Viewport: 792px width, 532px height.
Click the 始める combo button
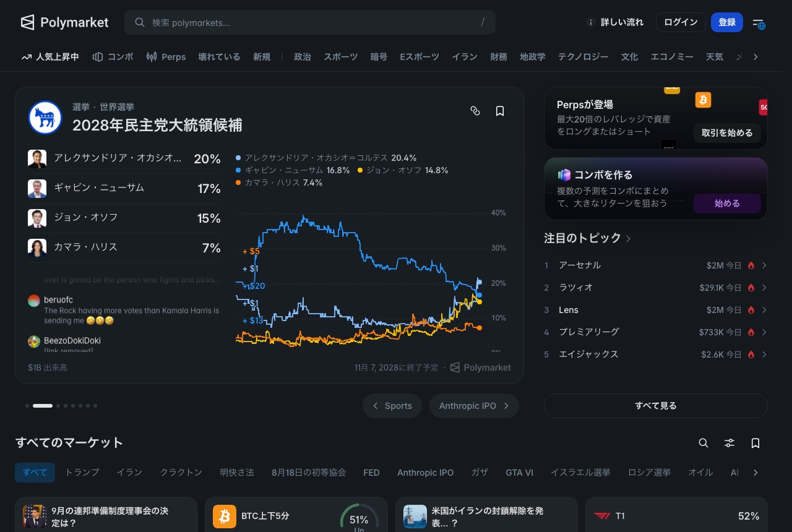[x=727, y=204]
